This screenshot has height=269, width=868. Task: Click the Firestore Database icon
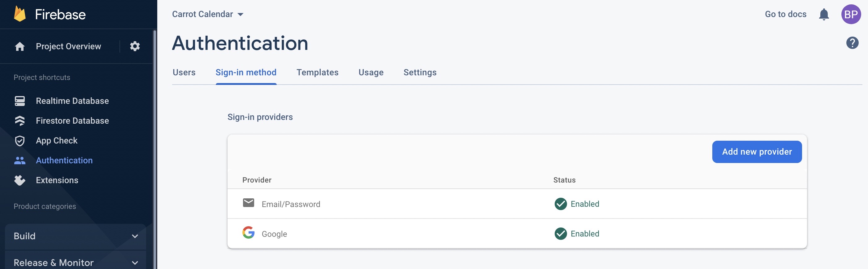click(20, 121)
